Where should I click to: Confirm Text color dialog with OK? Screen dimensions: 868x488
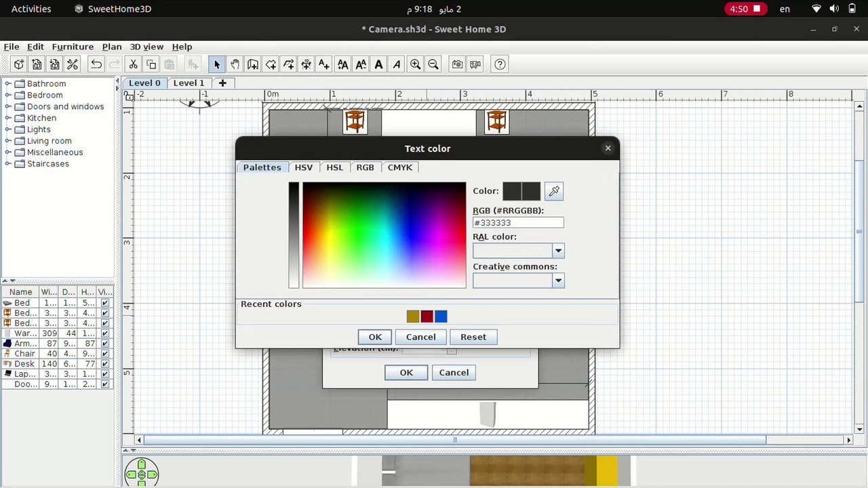pyautogui.click(x=375, y=337)
